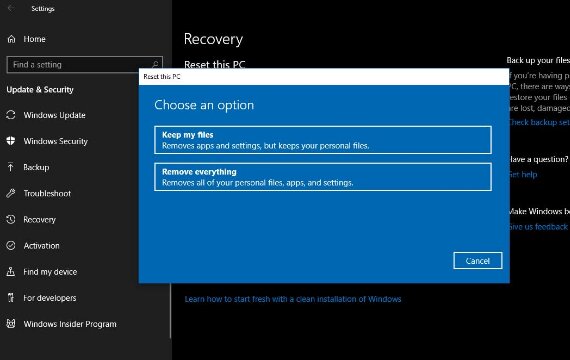
Task: Select Troubleshoot in the sidebar
Action: point(47,193)
